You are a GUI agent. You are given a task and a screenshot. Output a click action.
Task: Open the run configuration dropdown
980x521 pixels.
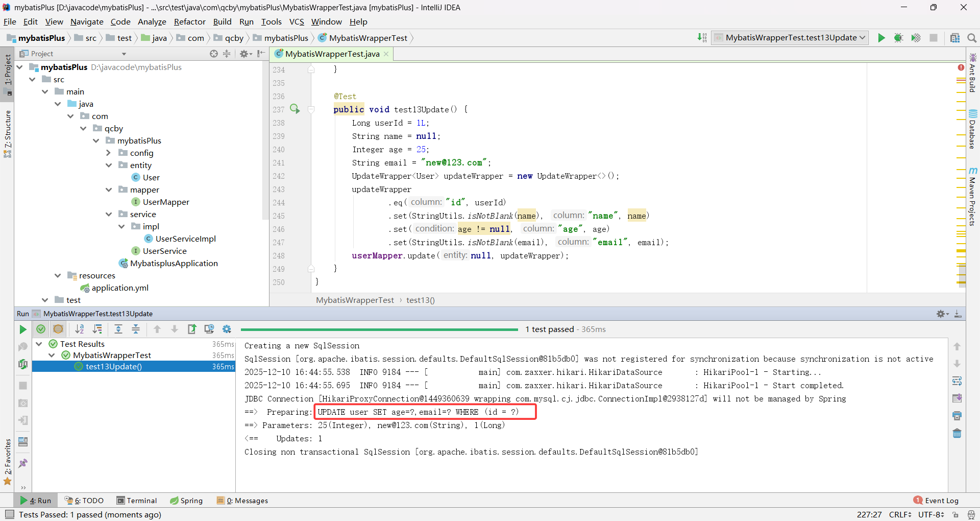coord(790,38)
